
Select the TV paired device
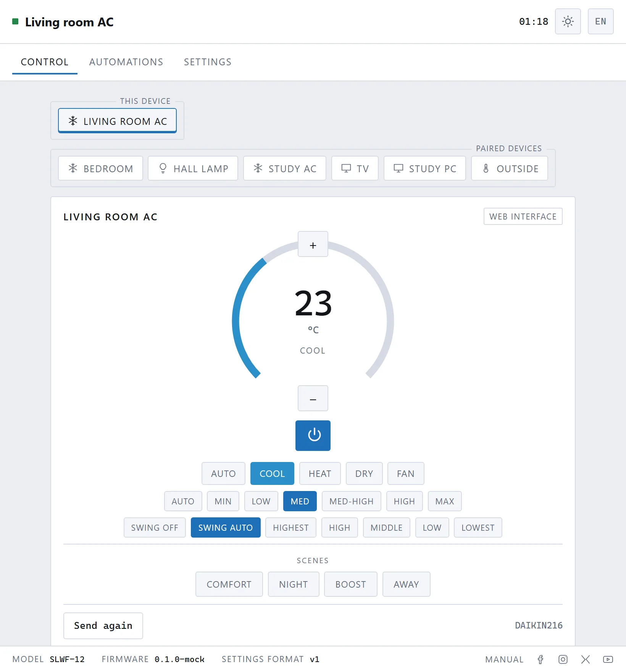coord(355,168)
